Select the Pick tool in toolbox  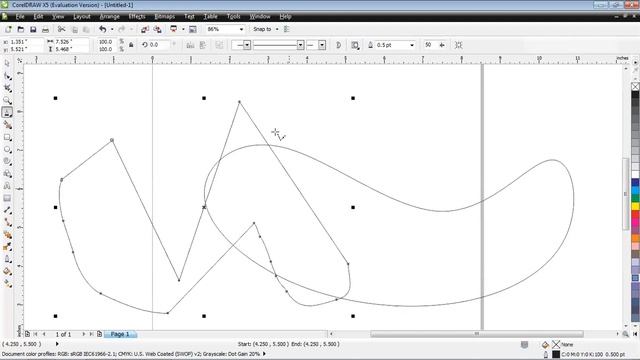point(7,63)
